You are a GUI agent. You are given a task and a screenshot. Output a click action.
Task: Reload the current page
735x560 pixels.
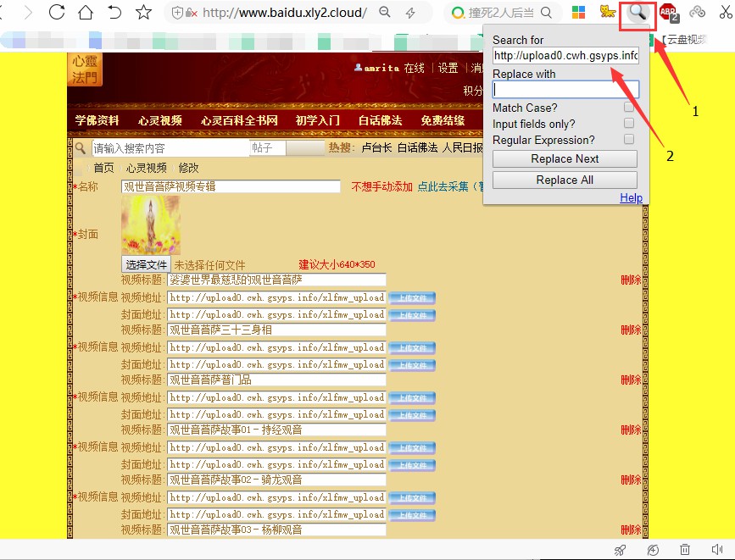(x=57, y=12)
